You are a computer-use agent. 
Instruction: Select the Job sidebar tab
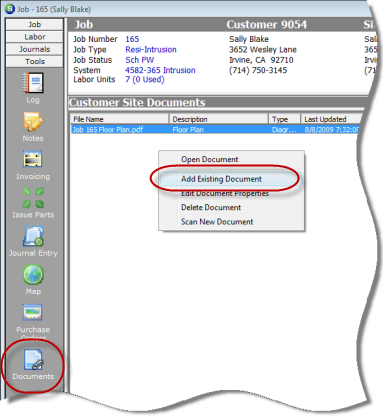[x=35, y=24]
